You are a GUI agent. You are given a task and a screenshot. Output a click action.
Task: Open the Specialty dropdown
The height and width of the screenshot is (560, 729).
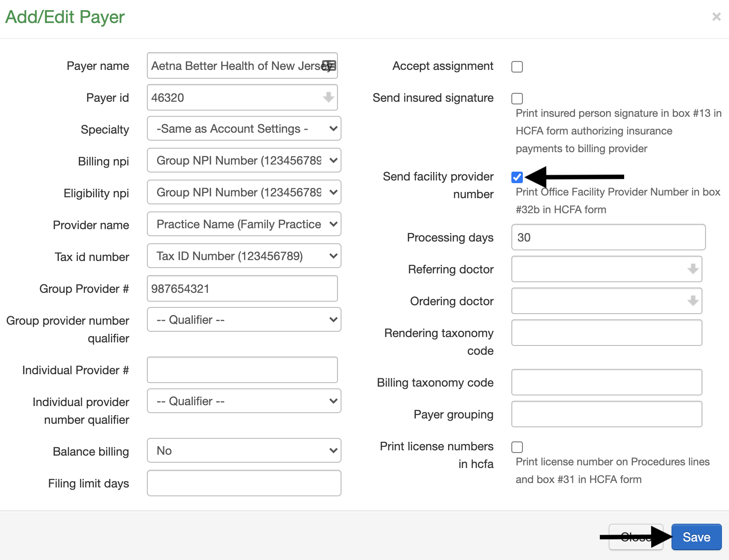click(x=244, y=128)
